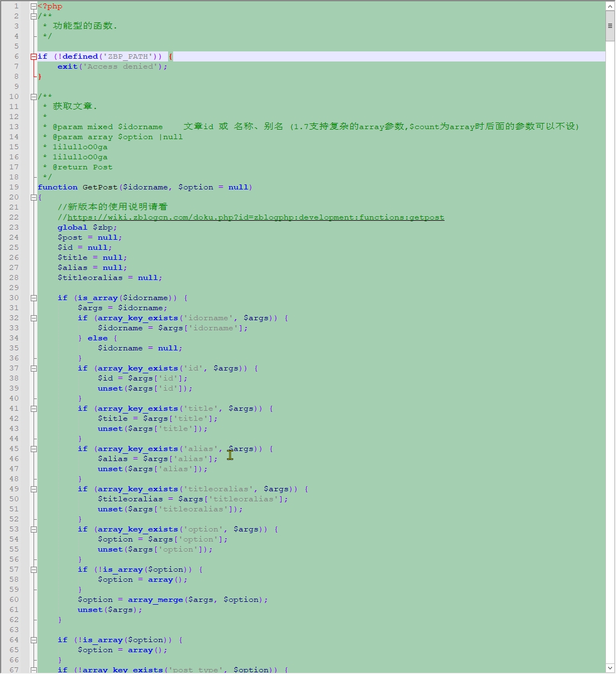Click 'unset($args);' on line 61

(110, 610)
